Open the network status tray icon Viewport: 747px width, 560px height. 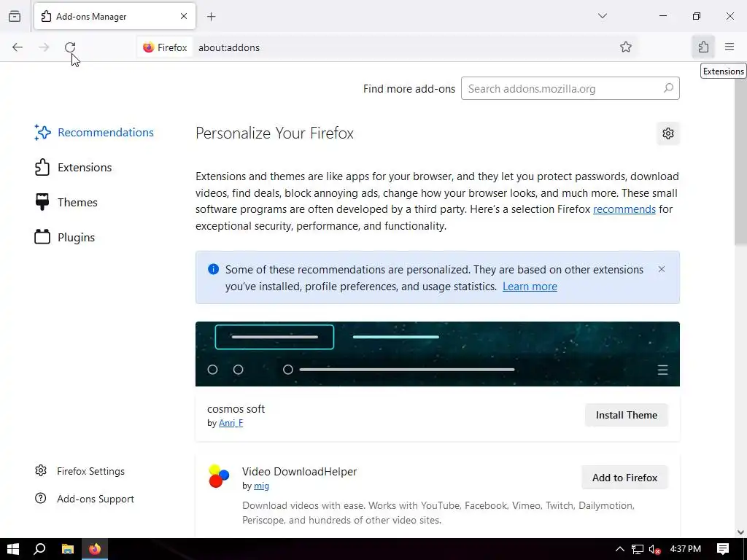[638, 549]
